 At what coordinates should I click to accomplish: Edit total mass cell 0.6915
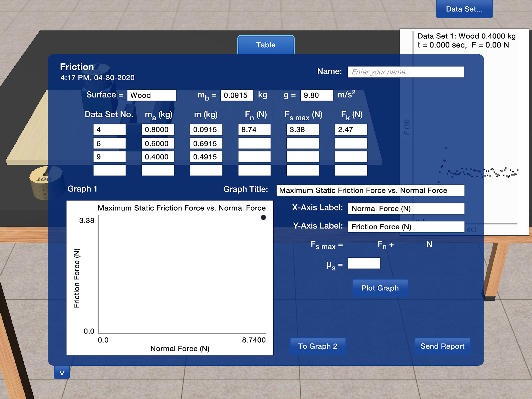(206, 143)
